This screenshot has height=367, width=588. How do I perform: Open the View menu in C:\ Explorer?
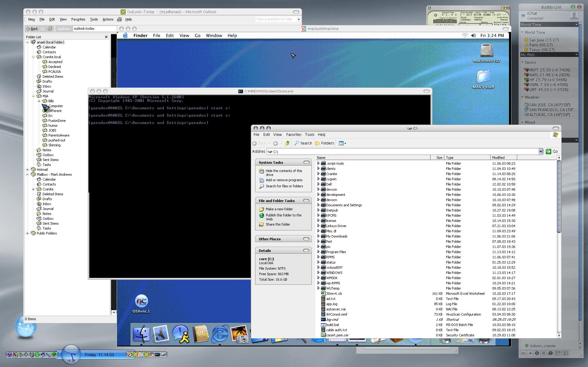pos(277,135)
